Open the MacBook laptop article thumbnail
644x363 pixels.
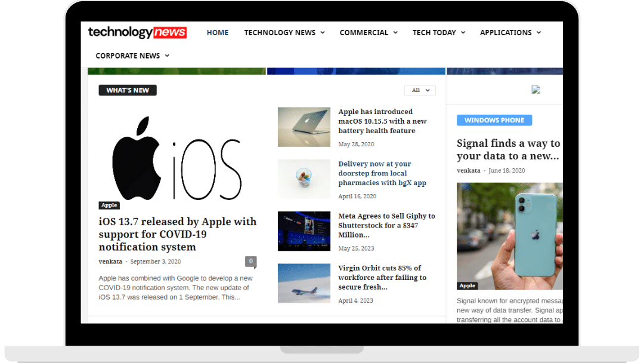304,127
